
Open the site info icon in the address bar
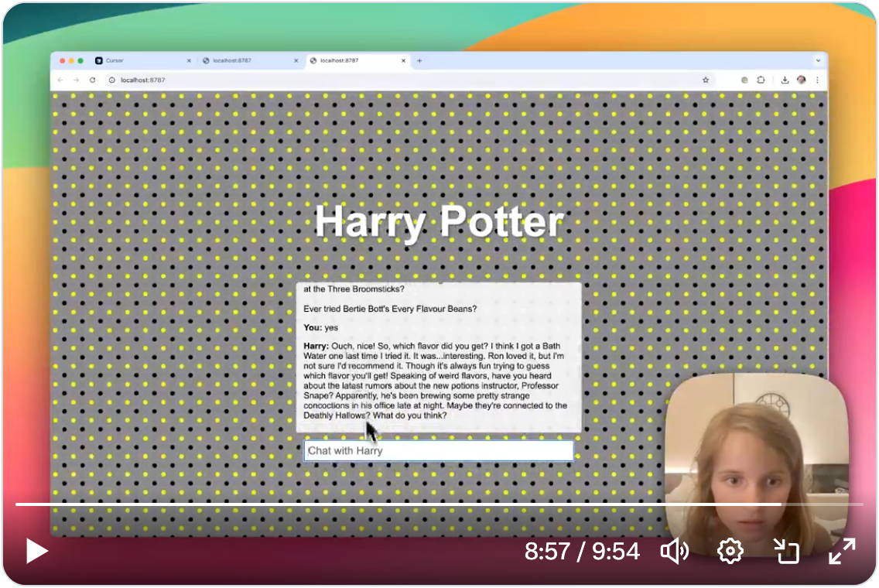point(111,80)
